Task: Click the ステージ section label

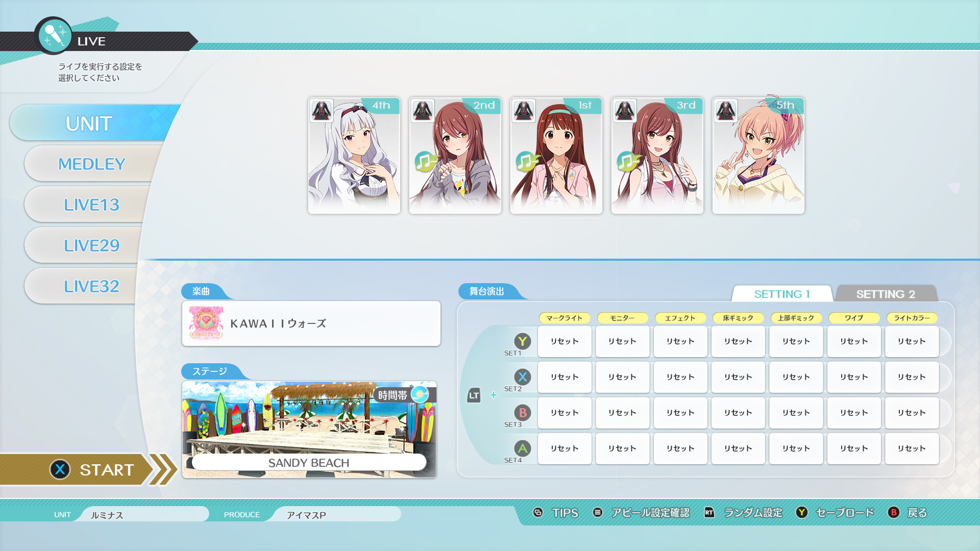Action: [210, 371]
